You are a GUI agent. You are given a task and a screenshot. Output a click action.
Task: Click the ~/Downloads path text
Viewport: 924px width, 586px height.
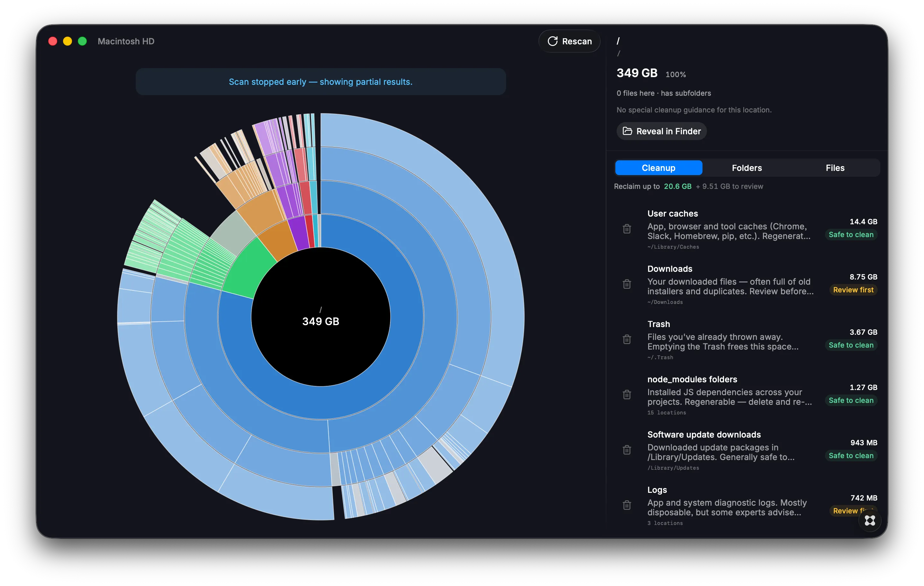coord(665,302)
